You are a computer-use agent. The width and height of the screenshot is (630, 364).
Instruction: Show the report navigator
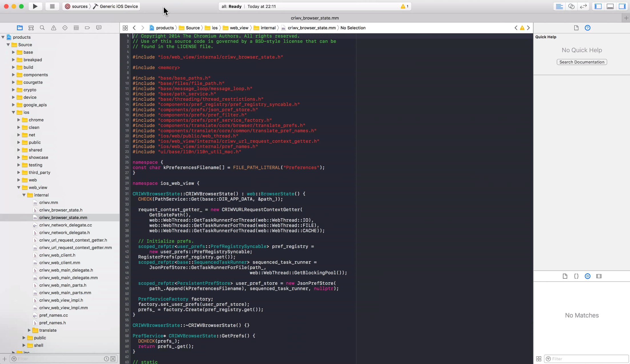click(99, 28)
